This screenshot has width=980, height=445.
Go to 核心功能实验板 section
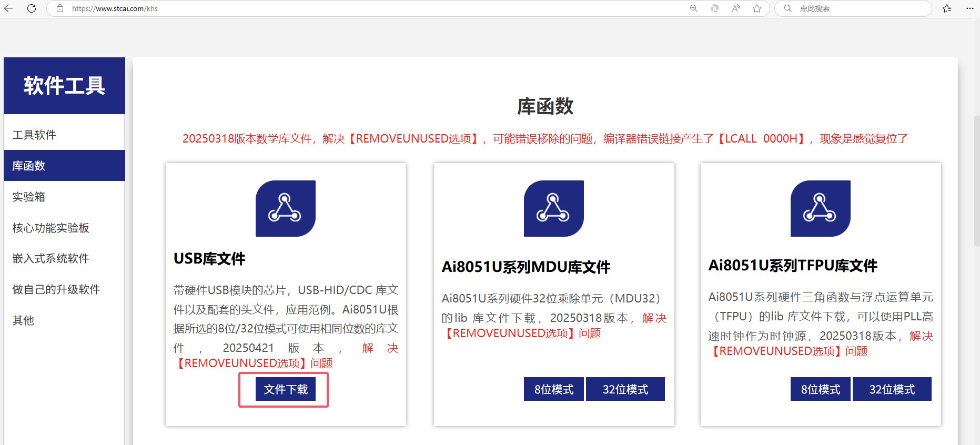coord(64,228)
